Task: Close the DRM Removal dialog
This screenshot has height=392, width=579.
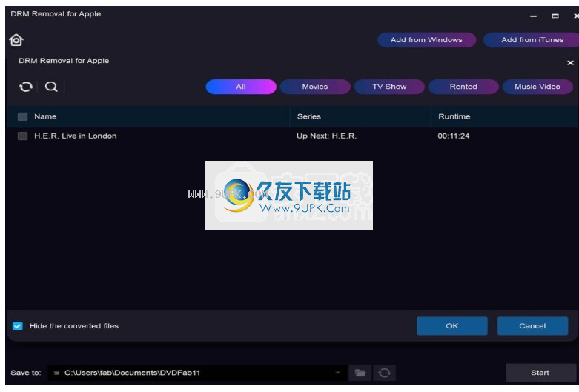Action: 570,63
